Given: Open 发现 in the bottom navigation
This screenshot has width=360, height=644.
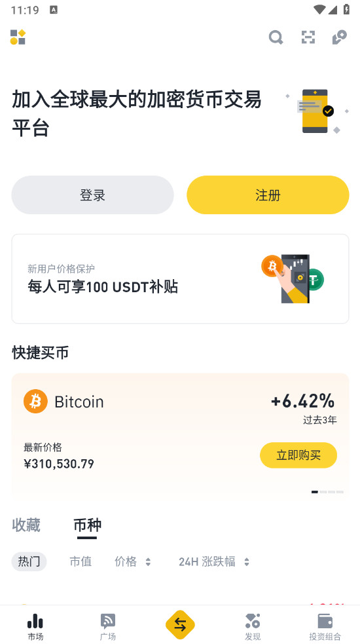Looking at the screenshot, I should click(253, 627).
